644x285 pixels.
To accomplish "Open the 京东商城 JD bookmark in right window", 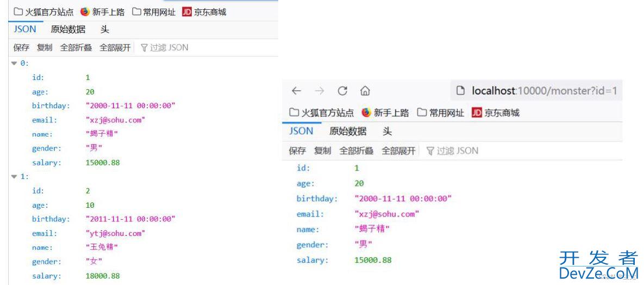I will [x=495, y=113].
